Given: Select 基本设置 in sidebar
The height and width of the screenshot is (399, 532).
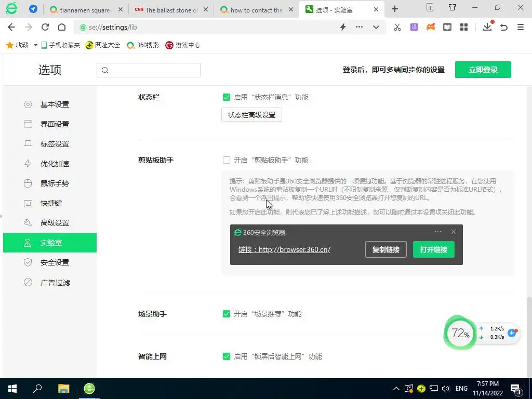Looking at the screenshot, I should (x=50, y=104).
